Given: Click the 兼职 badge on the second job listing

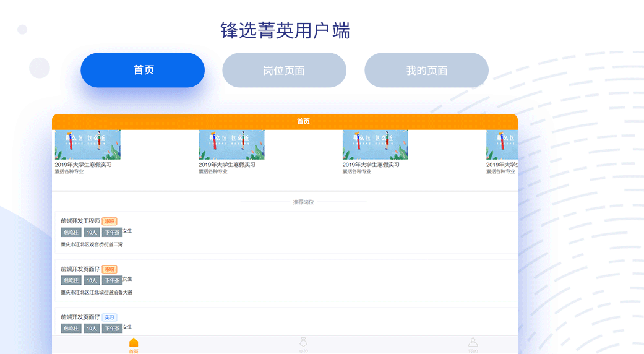Looking at the screenshot, I should point(109,270).
